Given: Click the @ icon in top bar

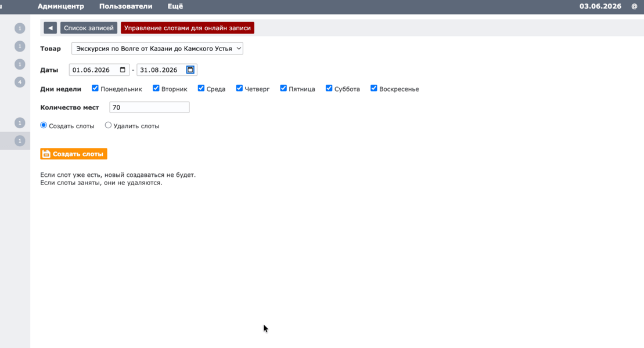Looking at the screenshot, I should pos(634,6).
